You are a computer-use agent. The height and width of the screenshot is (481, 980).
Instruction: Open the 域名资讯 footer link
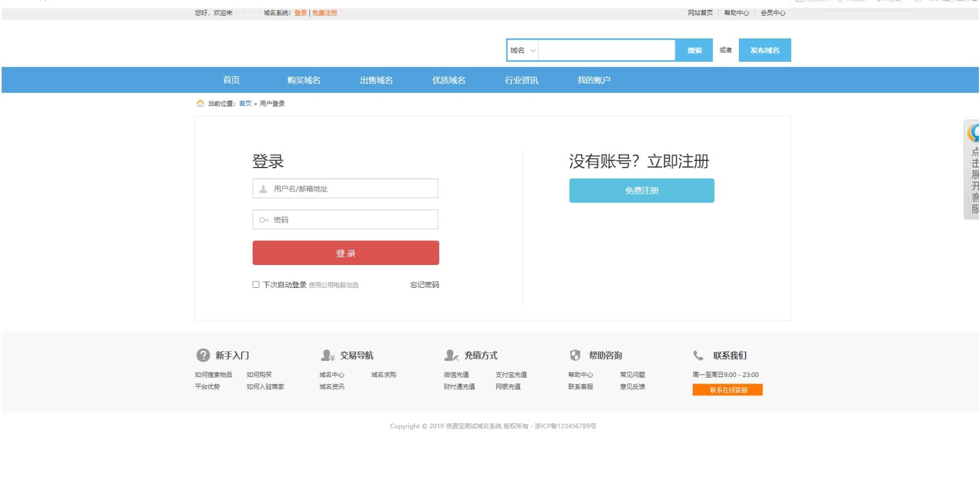332,386
